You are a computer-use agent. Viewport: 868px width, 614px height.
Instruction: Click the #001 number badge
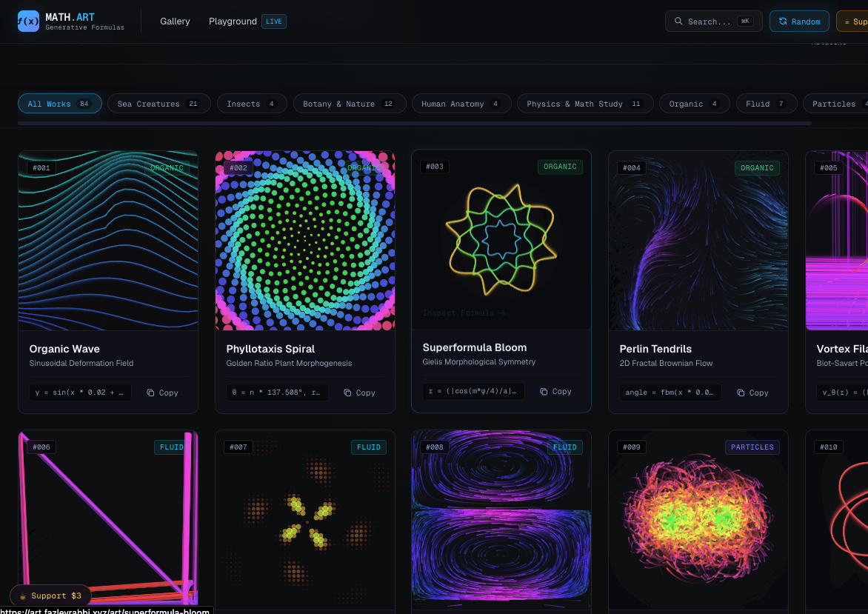41,167
